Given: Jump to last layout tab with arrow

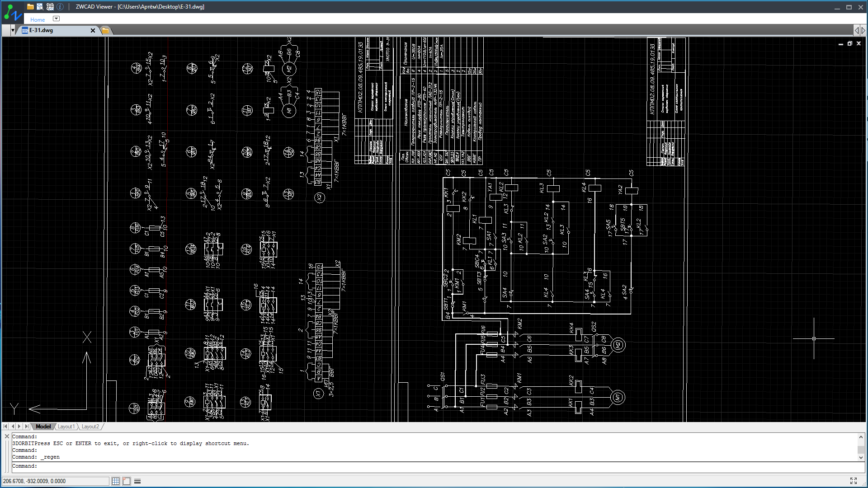Looking at the screenshot, I should click(27, 426).
